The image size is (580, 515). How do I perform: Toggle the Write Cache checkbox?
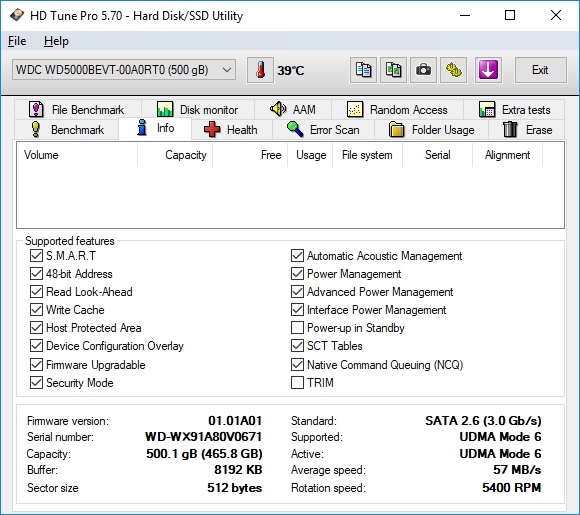point(36,310)
